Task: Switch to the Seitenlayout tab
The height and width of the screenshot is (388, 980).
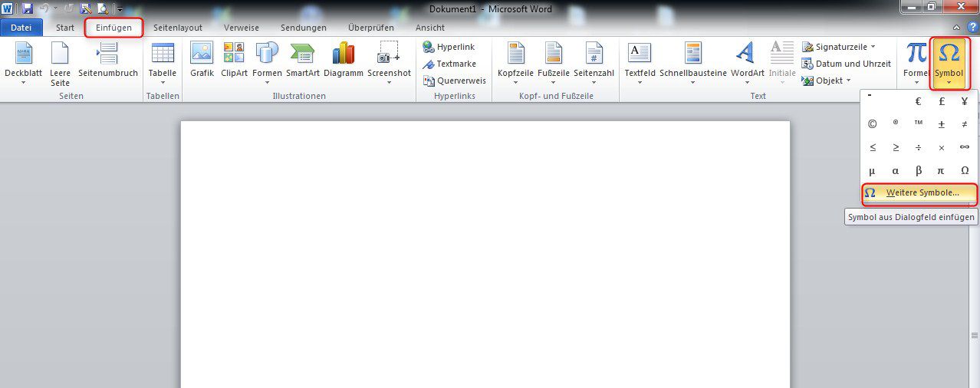Action: click(178, 28)
